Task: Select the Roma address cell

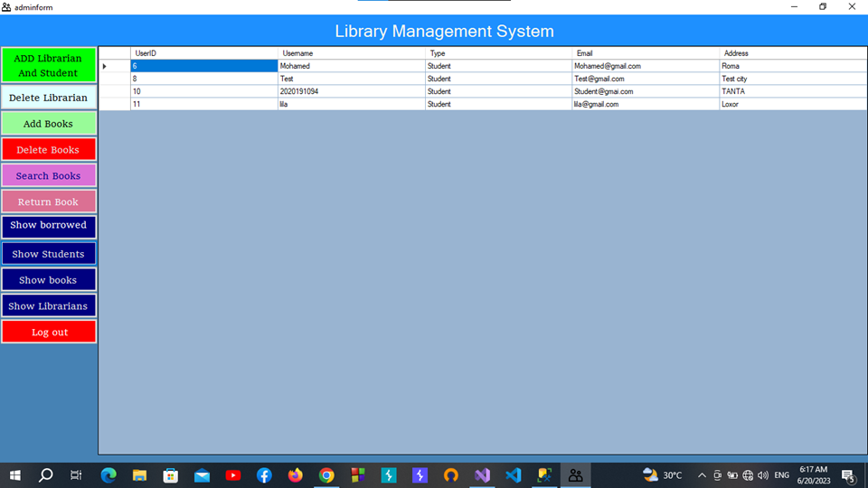Action: [x=793, y=66]
